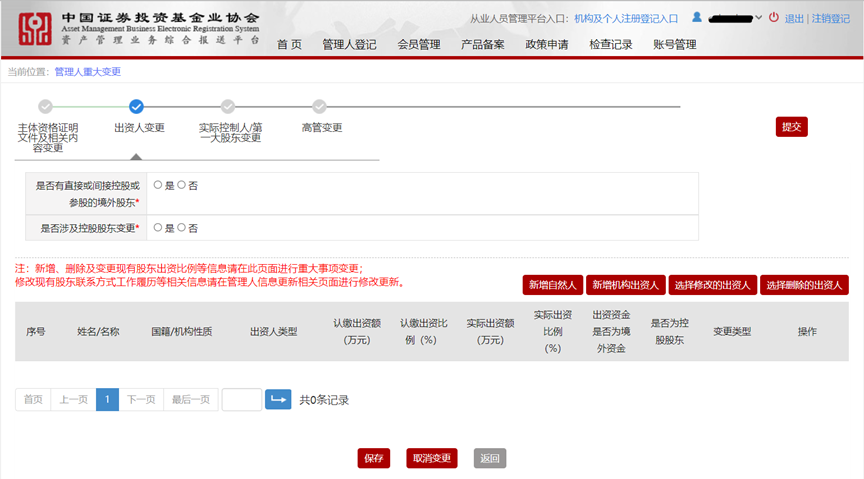Screen dimensions: 864x479
Task: Click the 操作 column header
Action: [807, 331]
